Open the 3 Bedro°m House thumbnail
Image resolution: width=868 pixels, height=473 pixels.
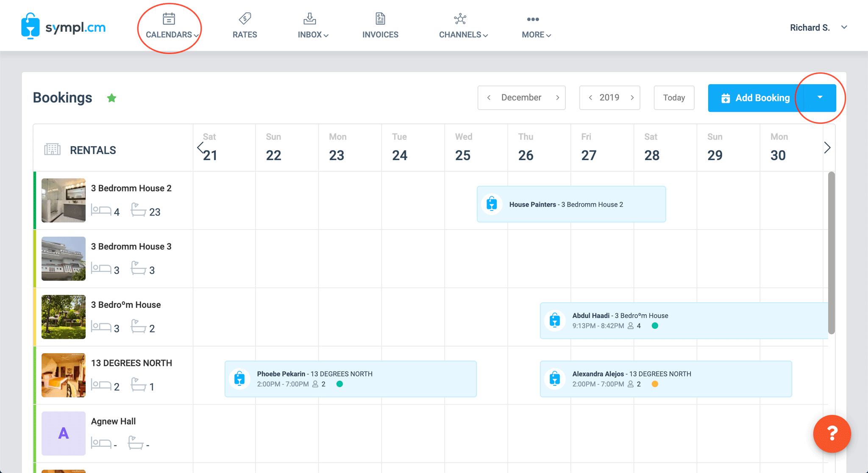[64, 317]
